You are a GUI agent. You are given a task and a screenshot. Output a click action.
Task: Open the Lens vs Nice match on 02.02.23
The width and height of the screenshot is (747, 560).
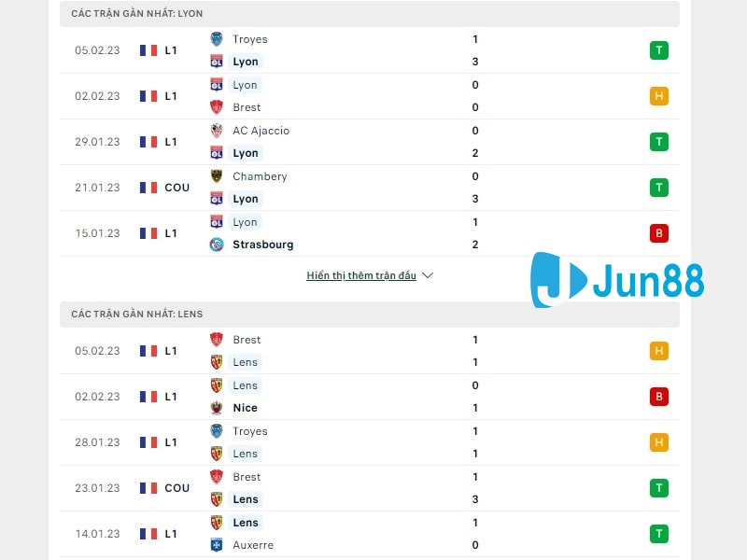[x=373, y=397]
